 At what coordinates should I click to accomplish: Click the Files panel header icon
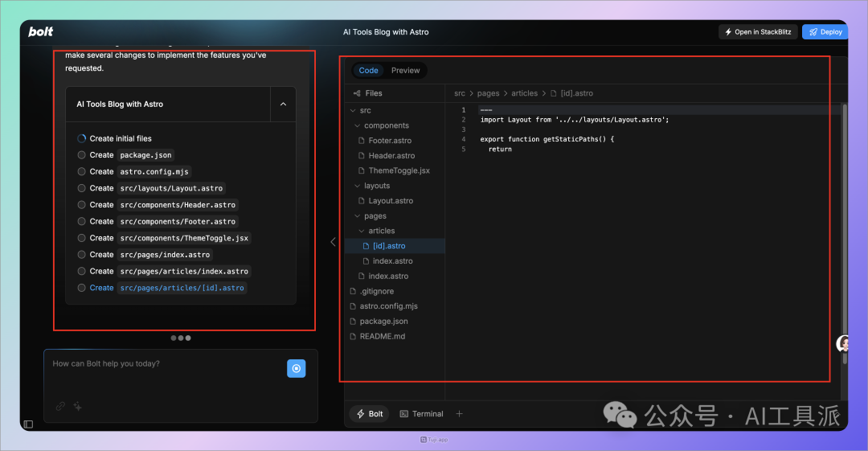click(357, 93)
